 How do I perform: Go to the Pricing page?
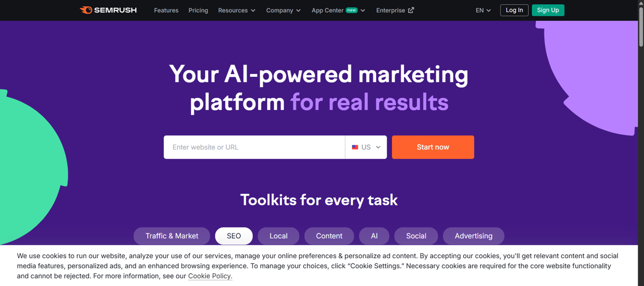click(x=198, y=10)
